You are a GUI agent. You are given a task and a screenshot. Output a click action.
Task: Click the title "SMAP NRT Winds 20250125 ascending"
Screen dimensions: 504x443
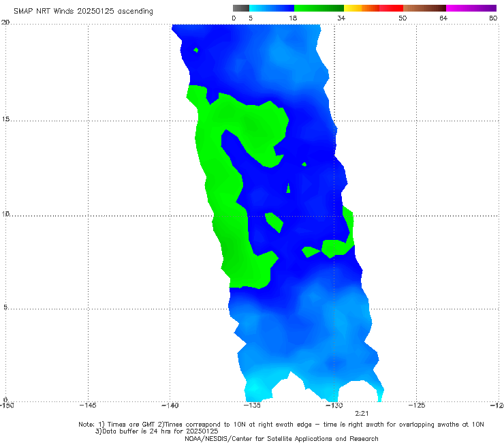tap(83, 11)
